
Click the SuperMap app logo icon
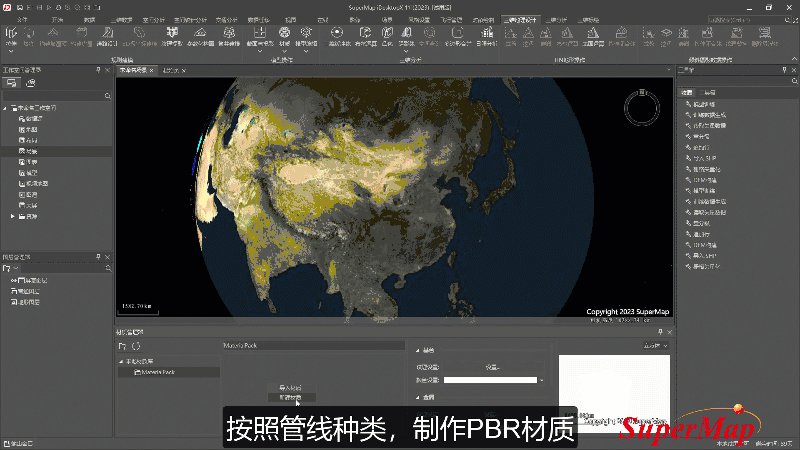point(7,7)
